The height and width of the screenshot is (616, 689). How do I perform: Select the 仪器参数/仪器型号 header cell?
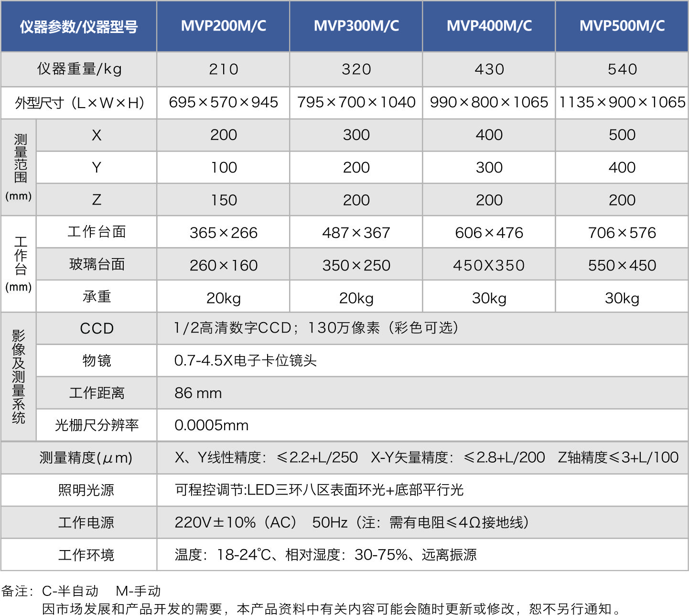pyautogui.click(x=79, y=26)
